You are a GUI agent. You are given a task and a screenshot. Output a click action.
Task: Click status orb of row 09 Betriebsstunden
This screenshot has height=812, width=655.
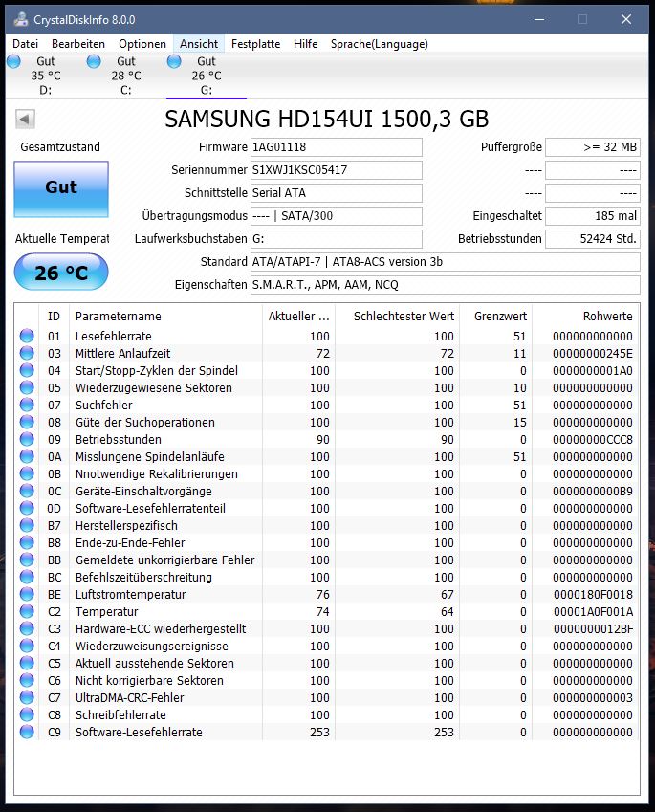coord(27,439)
